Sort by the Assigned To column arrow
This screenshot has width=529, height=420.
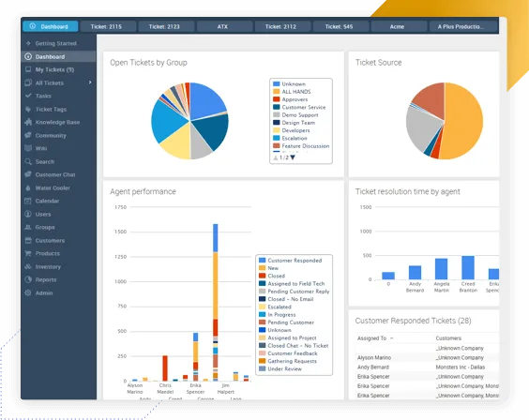pyautogui.click(x=392, y=338)
